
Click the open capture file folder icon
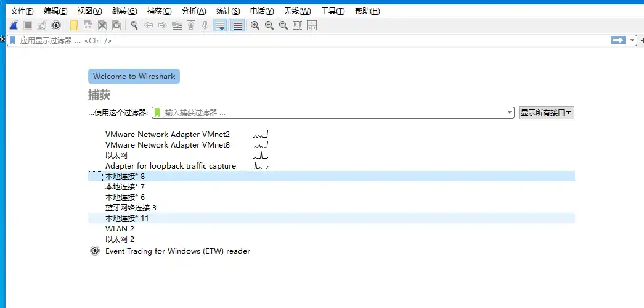(74, 25)
